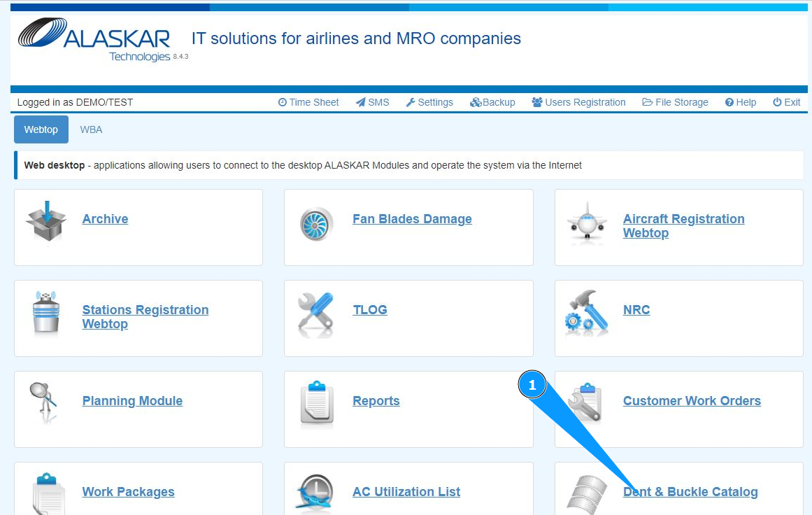Select the Webtop tab
The height and width of the screenshot is (515, 812).
pos(41,129)
